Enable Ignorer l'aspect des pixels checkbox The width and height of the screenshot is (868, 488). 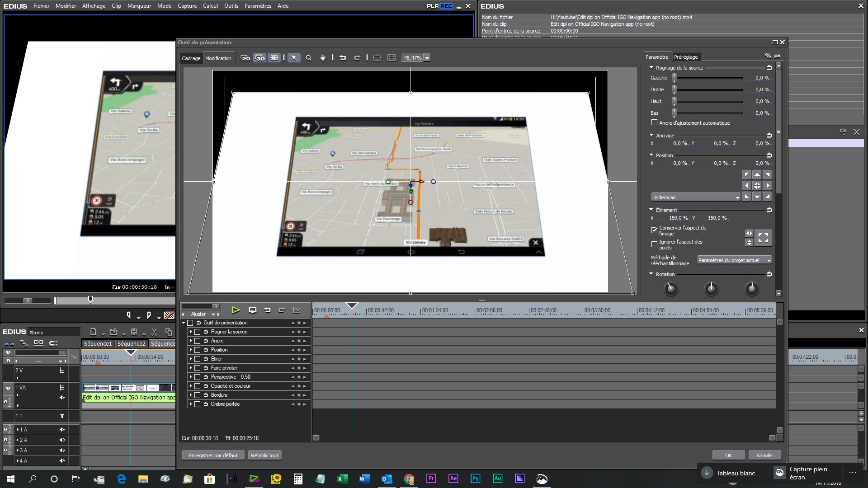coord(654,244)
